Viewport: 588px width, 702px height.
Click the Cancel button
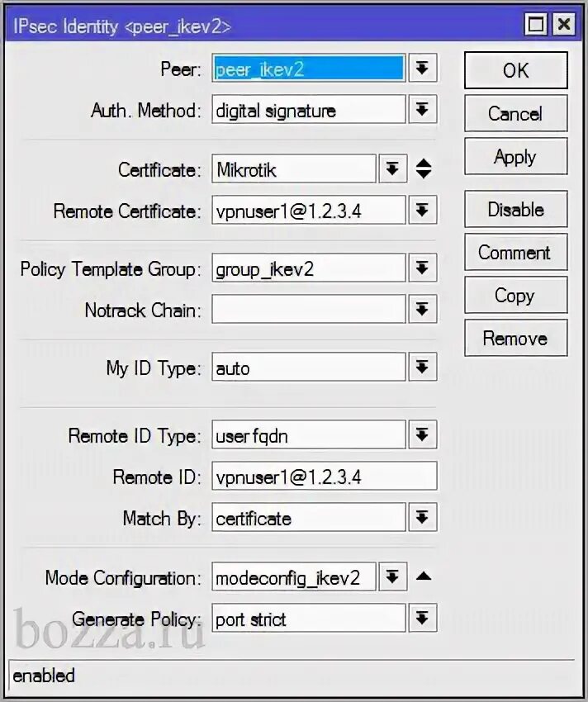pyautogui.click(x=515, y=113)
